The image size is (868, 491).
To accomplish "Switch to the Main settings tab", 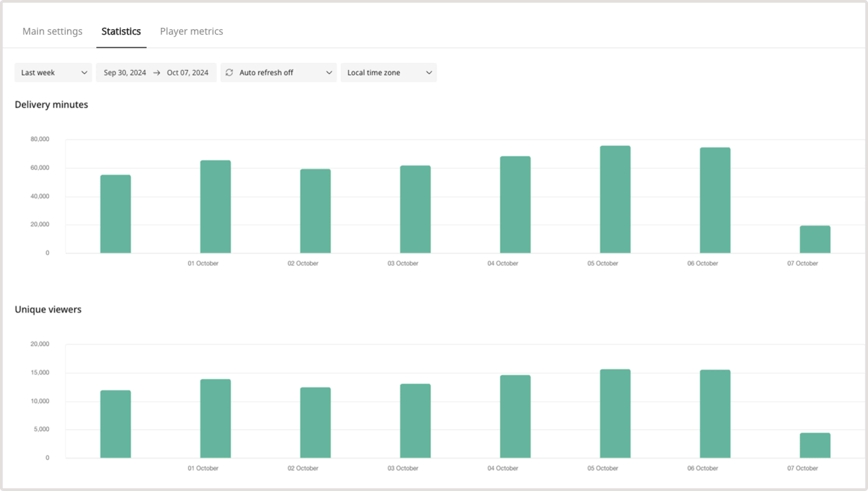I will click(52, 31).
